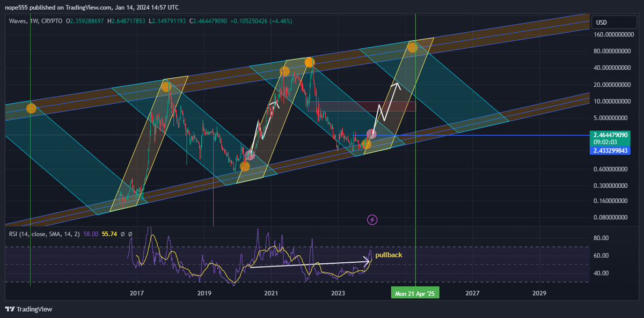This screenshot has width=644, height=318.
Task: Click the 2021 label on time axis
Action: [271, 293]
